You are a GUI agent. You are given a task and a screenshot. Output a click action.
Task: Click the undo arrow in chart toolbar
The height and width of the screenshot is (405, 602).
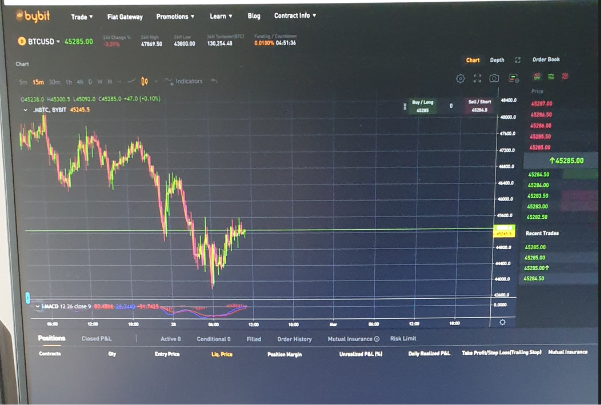click(x=214, y=81)
